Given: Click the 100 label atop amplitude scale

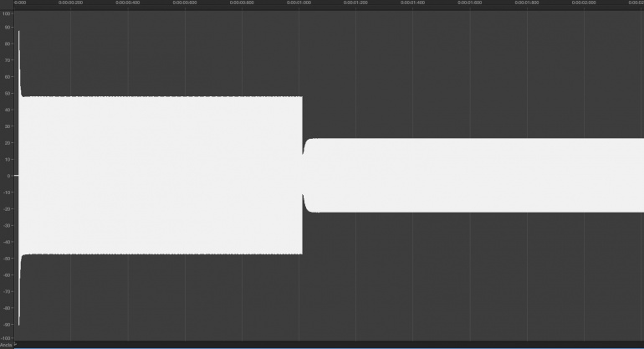Looking at the screenshot, I should pyautogui.click(x=6, y=13).
